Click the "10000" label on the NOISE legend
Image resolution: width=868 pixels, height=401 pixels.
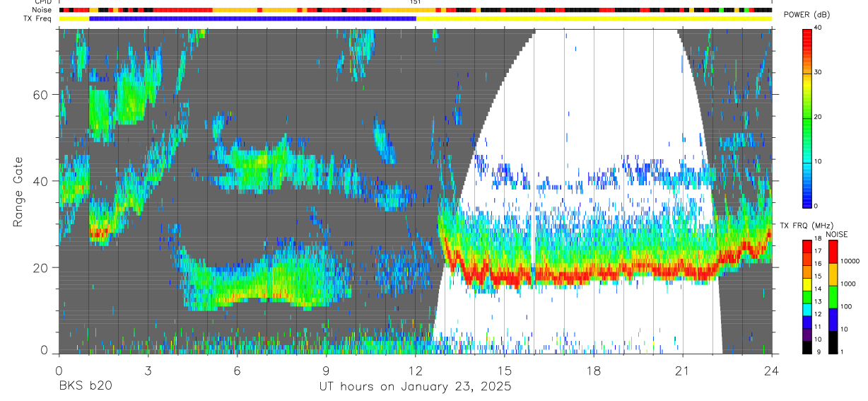click(850, 262)
